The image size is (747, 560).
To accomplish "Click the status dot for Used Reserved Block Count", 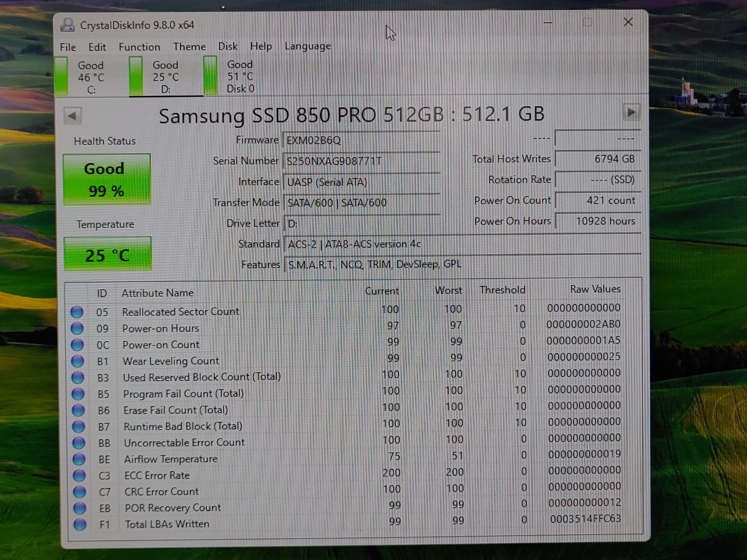I will tap(78, 377).
